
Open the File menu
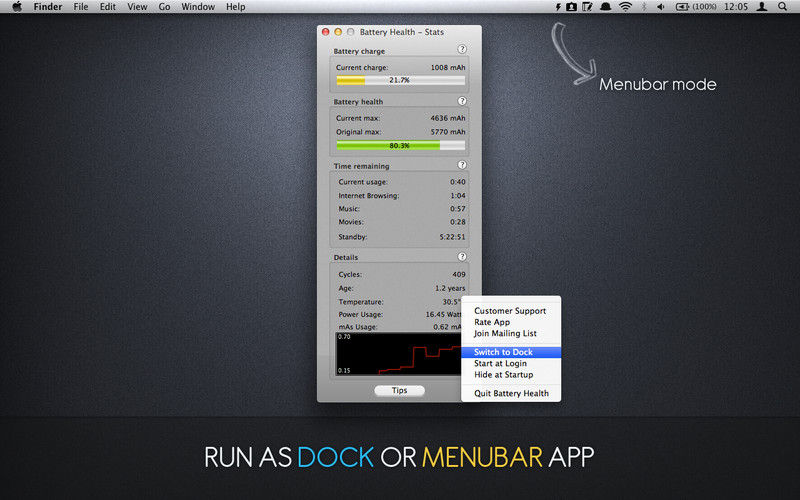[81, 7]
